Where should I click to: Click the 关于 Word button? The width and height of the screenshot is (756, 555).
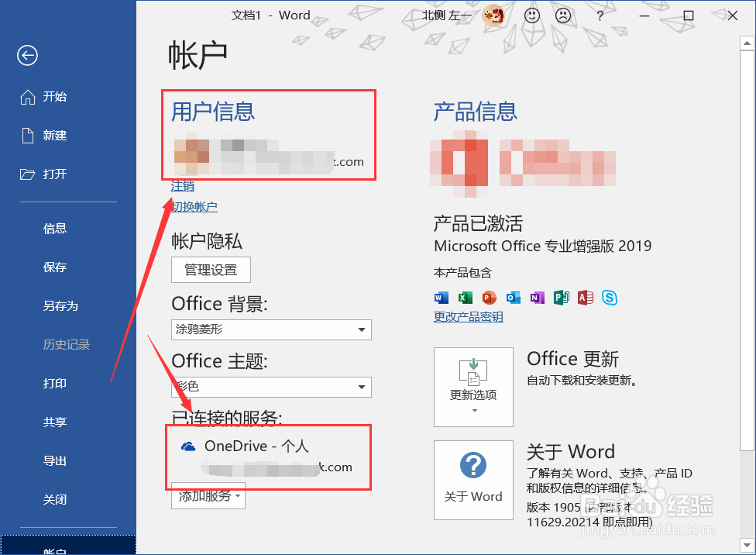coord(473,480)
